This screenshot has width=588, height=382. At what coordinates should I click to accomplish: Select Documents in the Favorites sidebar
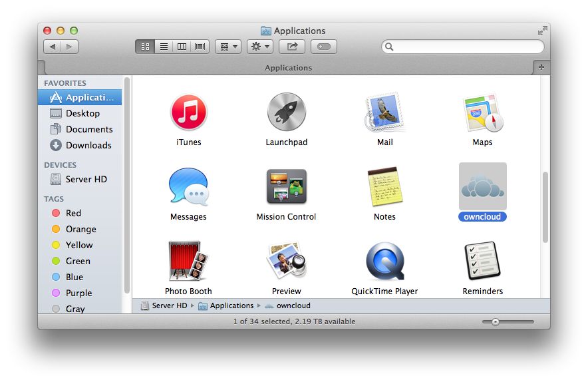click(x=88, y=129)
